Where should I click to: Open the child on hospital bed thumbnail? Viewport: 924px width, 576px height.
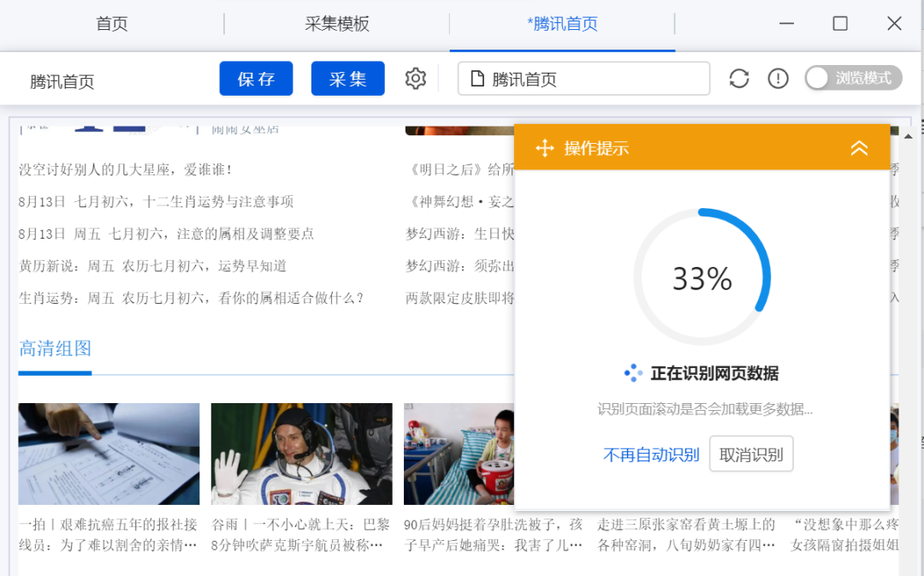(459, 454)
